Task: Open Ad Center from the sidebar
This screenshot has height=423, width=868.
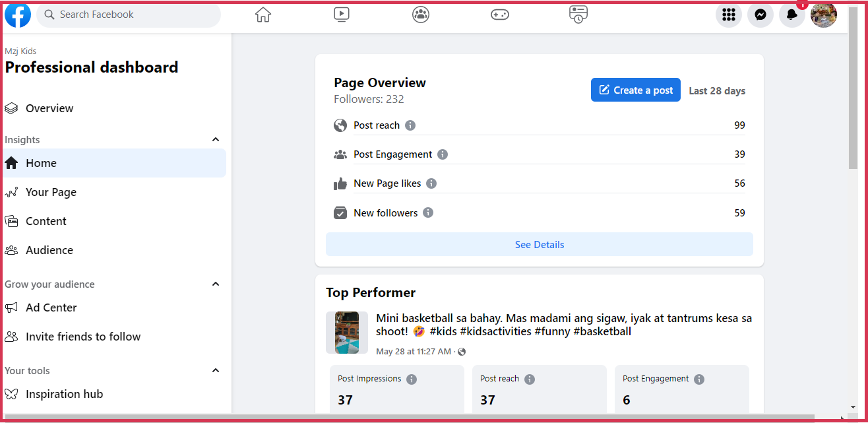Action: click(51, 308)
